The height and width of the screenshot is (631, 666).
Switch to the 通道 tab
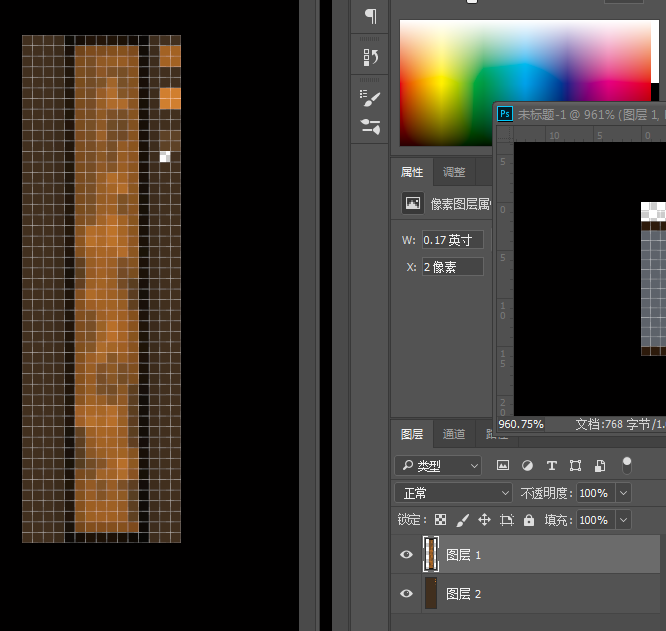[454, 434]
